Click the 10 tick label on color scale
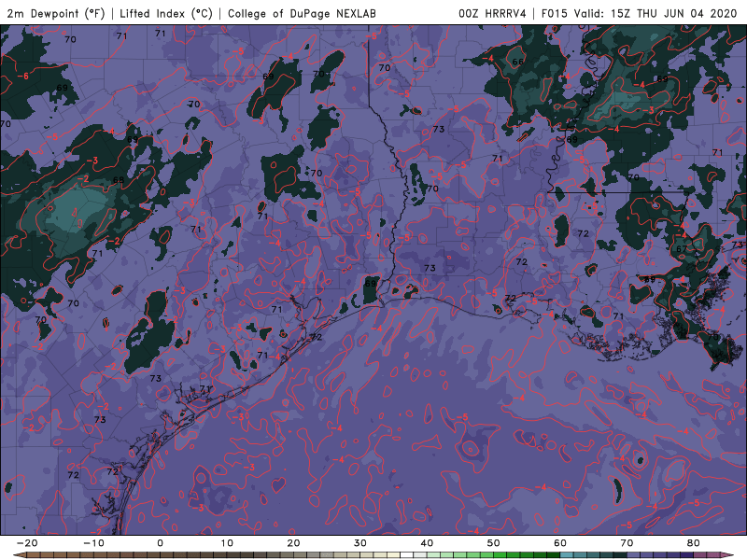This screenshot has height=560, width=747. pyautogui.click(x=227, y=543)
